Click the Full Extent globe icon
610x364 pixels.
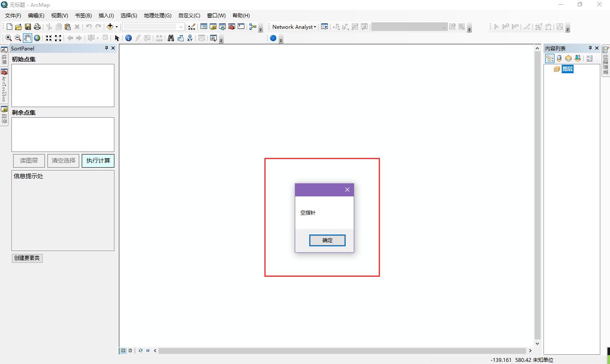click(x=37, y=38)
